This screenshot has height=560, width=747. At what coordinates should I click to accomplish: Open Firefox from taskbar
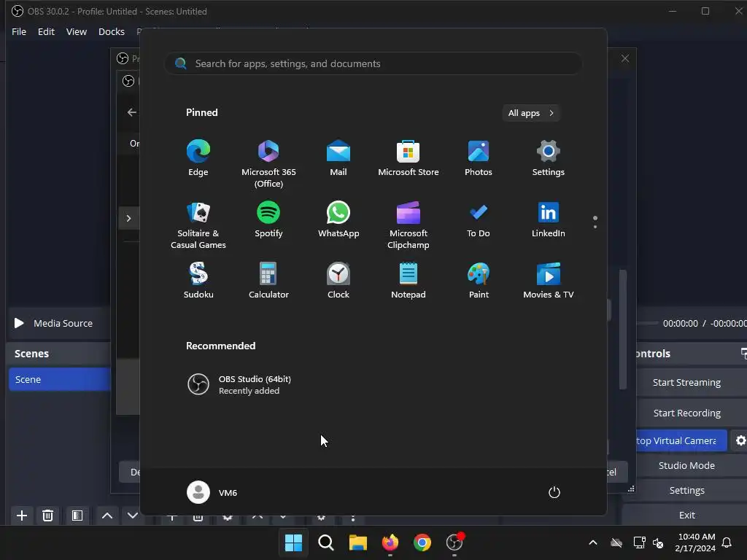pyautogui.click(x=390, y=542)
